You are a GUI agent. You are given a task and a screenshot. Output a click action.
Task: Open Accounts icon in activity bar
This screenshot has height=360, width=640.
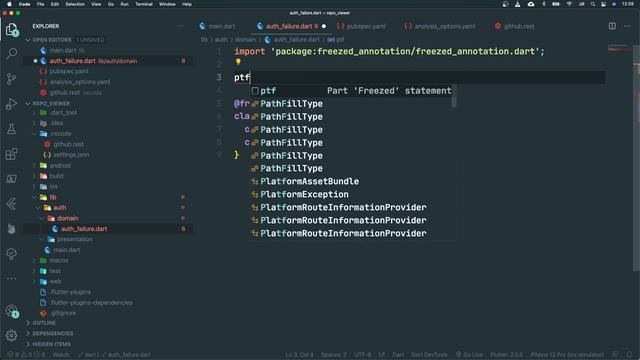coord(12,311)
